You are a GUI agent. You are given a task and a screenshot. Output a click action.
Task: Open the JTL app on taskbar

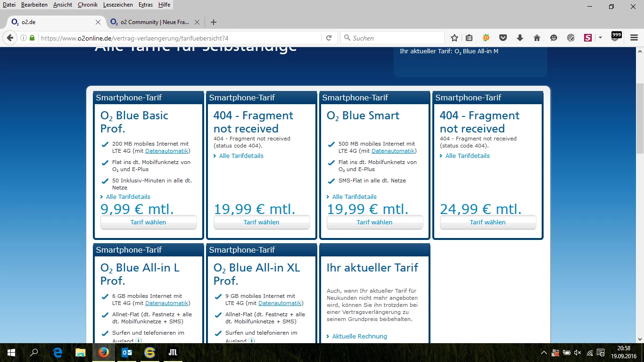point(173,353)
